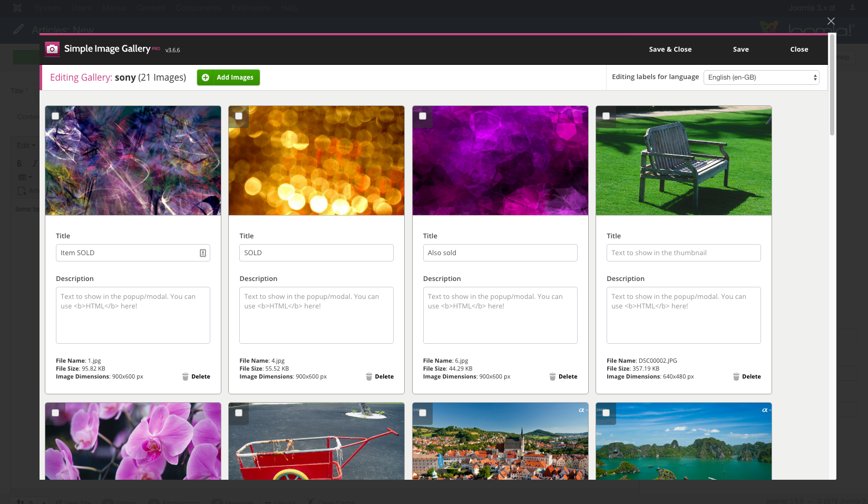This screenshot has width=868, height=504.
Task: Click the turquoise bay thumbnail
Action: (684, 441)
